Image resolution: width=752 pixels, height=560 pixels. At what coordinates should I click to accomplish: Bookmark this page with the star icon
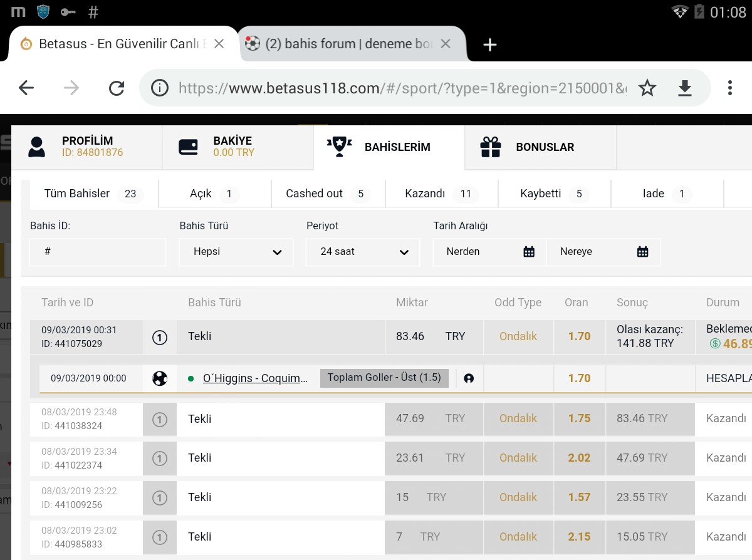tap(647, 88)
